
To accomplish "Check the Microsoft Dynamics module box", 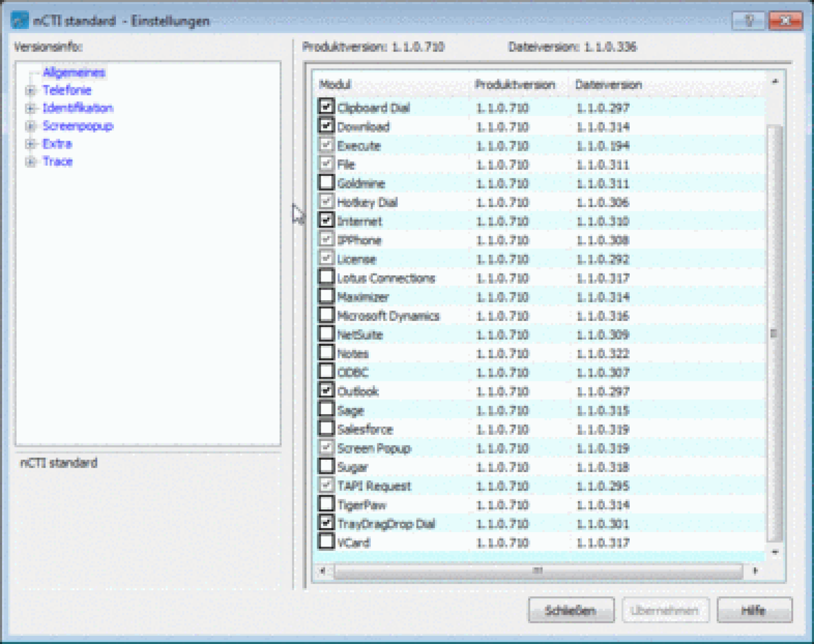I will [326, 315].
